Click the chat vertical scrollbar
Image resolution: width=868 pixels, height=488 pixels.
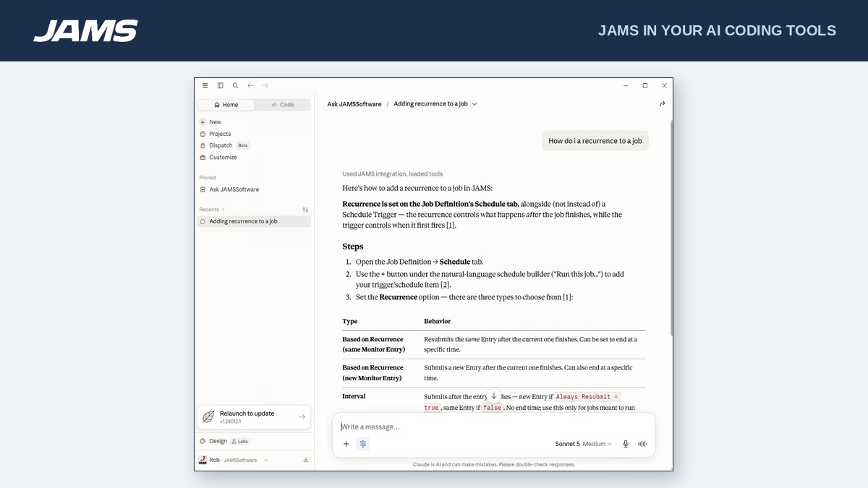pyautogui.click(x=671, y=227)
